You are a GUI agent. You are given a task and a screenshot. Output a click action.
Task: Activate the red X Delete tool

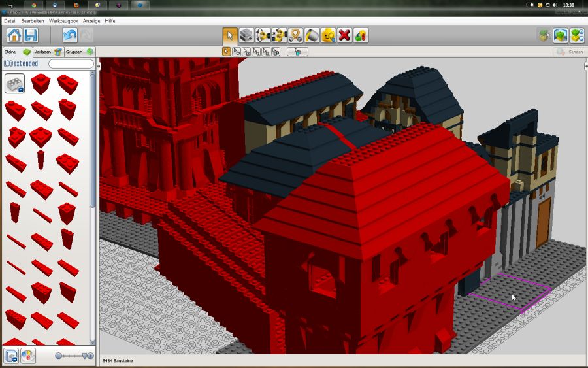click(344, 35)
